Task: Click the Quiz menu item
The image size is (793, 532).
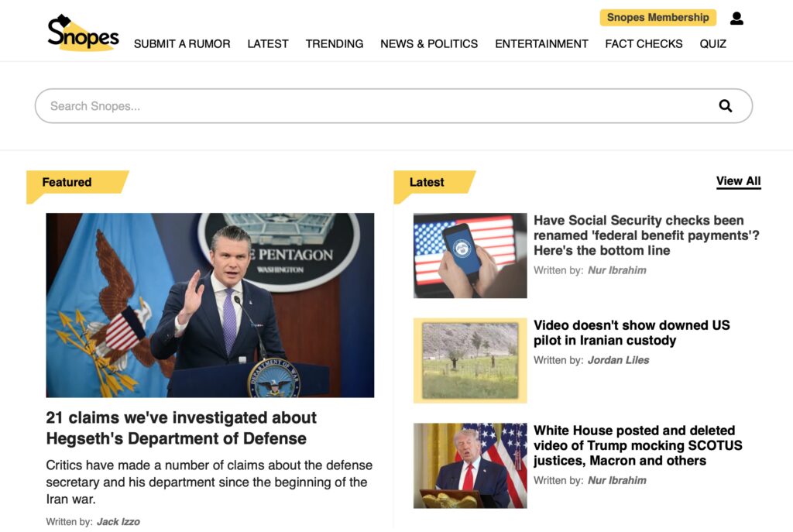Action: point(712,44)
